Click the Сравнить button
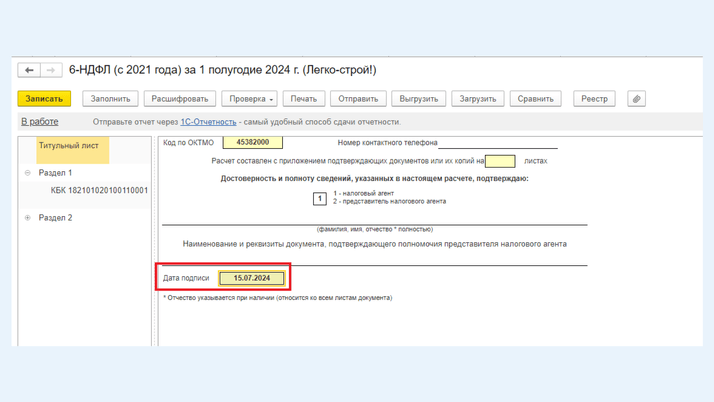714x402 pixels. pos(536,99)
